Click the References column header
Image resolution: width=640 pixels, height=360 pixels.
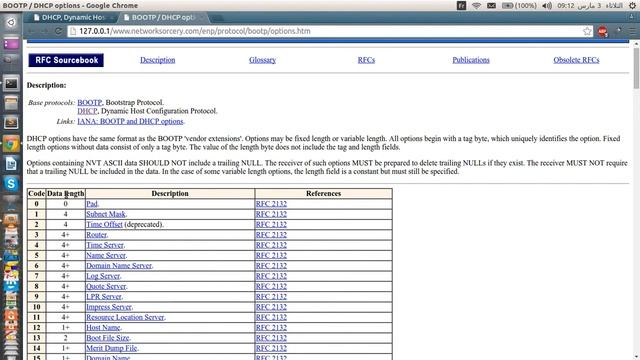(x=323, y=193)
